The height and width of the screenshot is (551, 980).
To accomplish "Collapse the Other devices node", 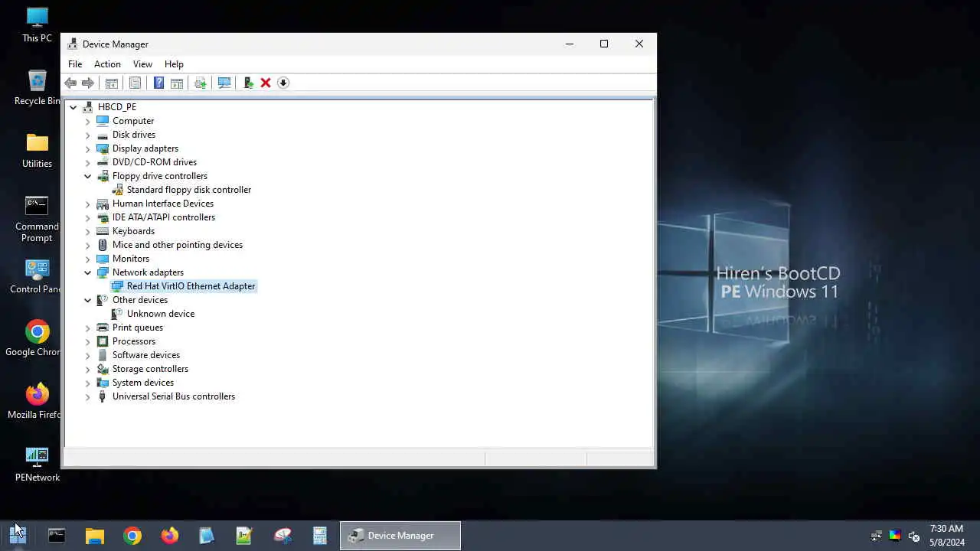I will click(x=87, y=300).
